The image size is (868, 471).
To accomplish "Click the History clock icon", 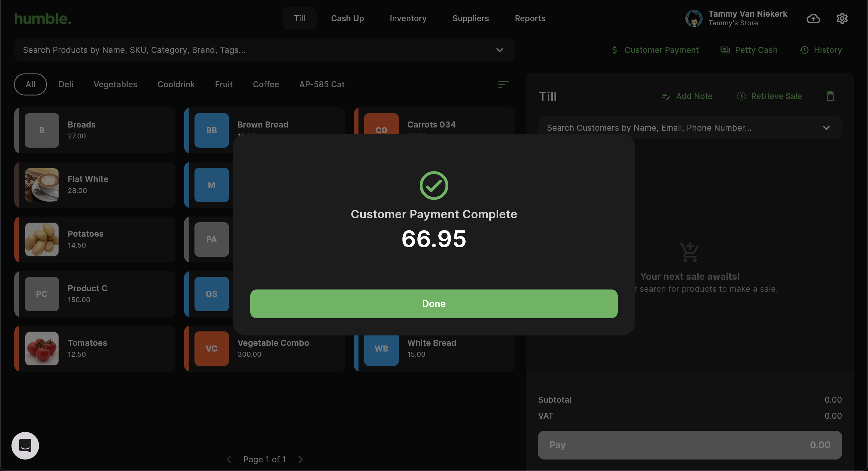I will pyautogui.click(x=804, y=50).
